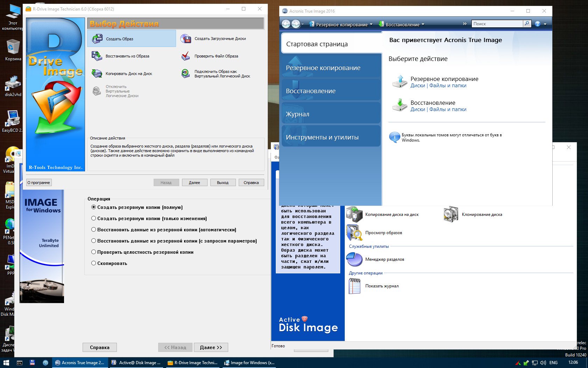Click Disk to Disk copy icon in Active Disk Image
This screenshot has height=368, width=588.
click(x=355, y=214)
